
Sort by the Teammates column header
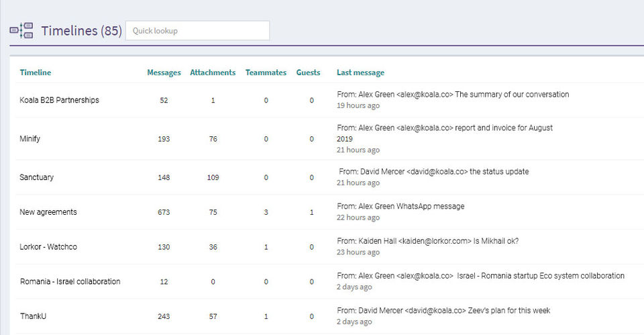(266, 73)
